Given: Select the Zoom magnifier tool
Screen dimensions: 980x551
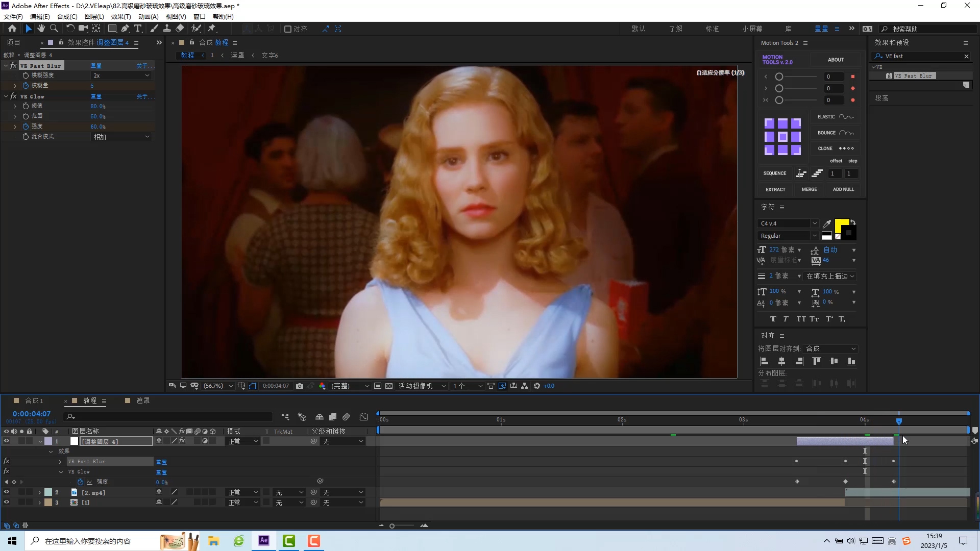Looking at the screenshot, I should point(54,29).
